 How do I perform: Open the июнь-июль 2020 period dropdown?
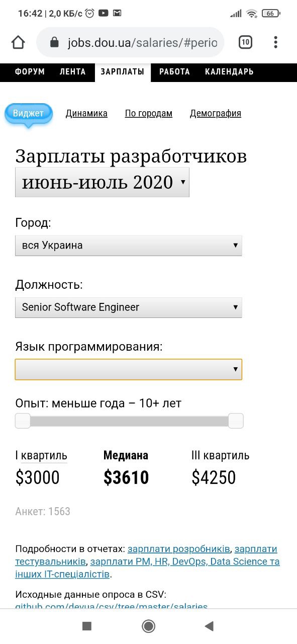click(103, 182)
